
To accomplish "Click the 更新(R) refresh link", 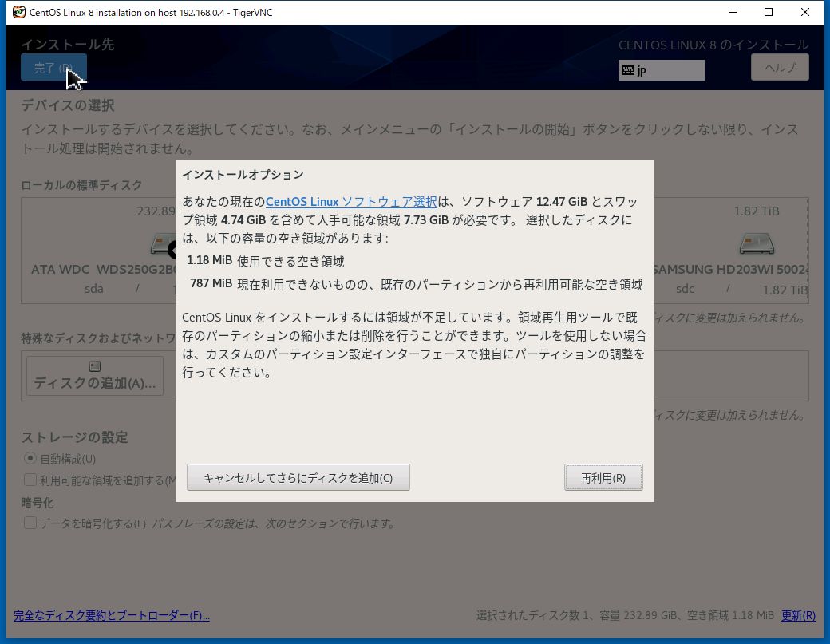I will pyautogui.click(x=798, y=615).
